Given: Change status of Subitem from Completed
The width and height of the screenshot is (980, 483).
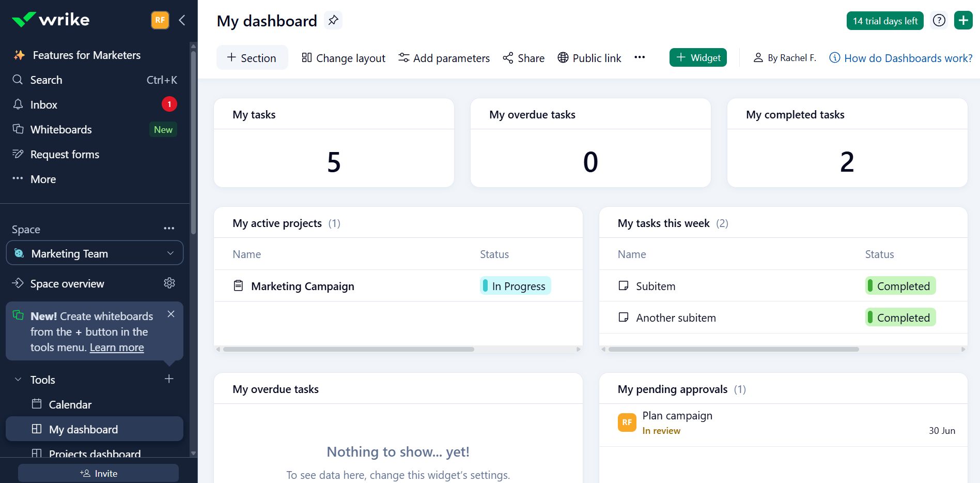Looking at the screenshot, I should click(900, 286).
